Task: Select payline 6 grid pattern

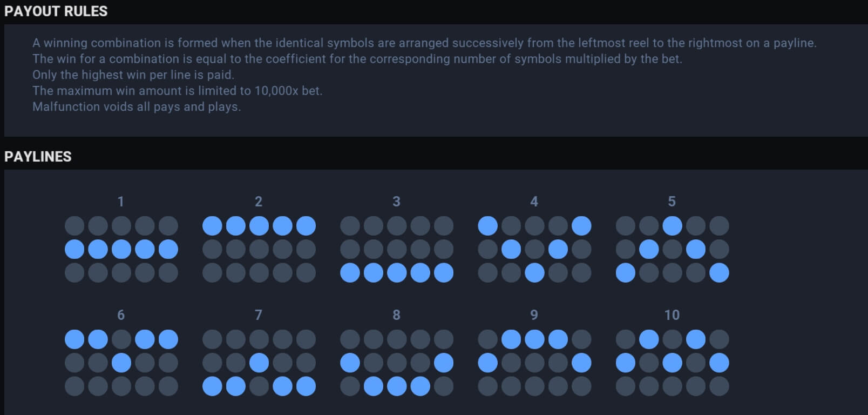Action: click(121, 363)
